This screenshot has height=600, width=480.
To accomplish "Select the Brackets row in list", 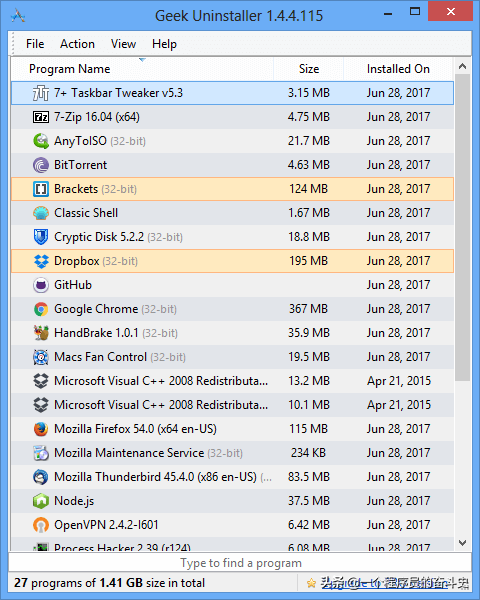I will pos(232,189).
